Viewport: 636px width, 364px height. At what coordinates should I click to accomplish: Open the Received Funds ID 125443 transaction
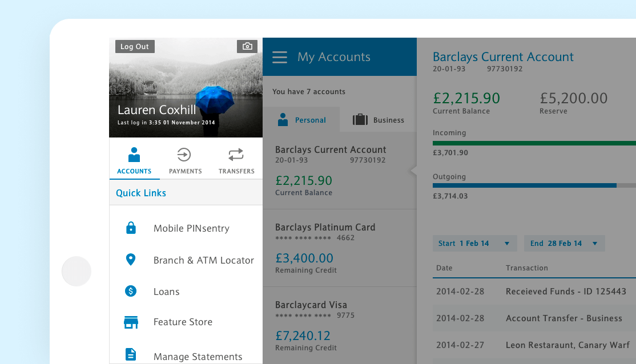(534, 292)
